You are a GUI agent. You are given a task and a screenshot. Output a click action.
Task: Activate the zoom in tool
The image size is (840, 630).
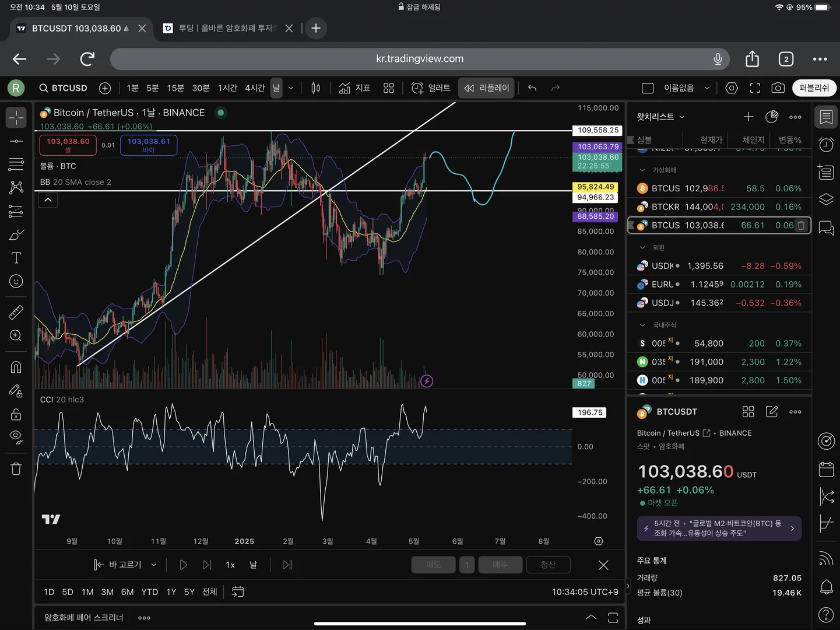coord(16,336)
